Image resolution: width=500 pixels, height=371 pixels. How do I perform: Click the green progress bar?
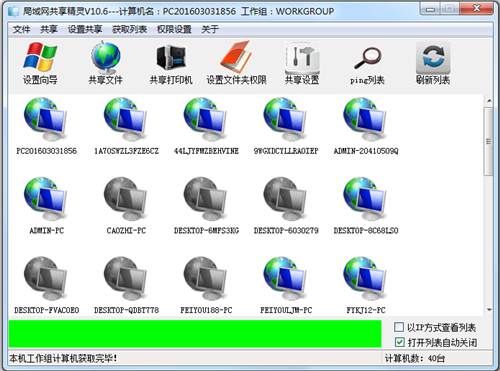click(x=195, y=334)
